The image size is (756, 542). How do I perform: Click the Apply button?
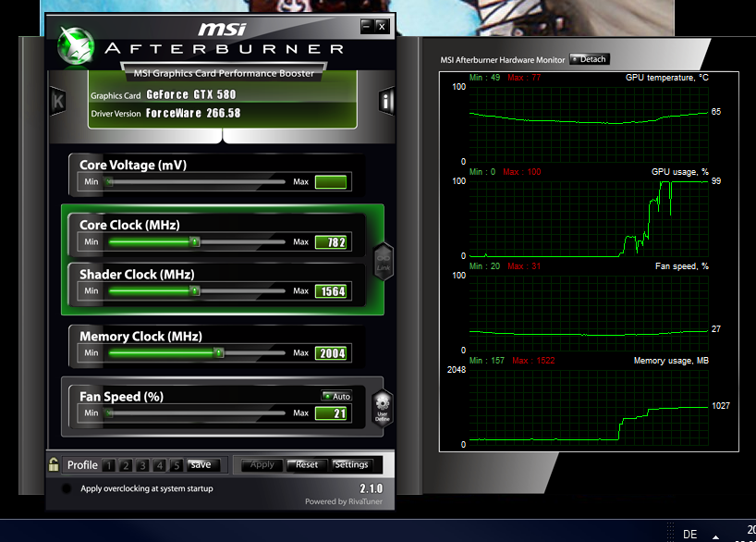[262, 465]
